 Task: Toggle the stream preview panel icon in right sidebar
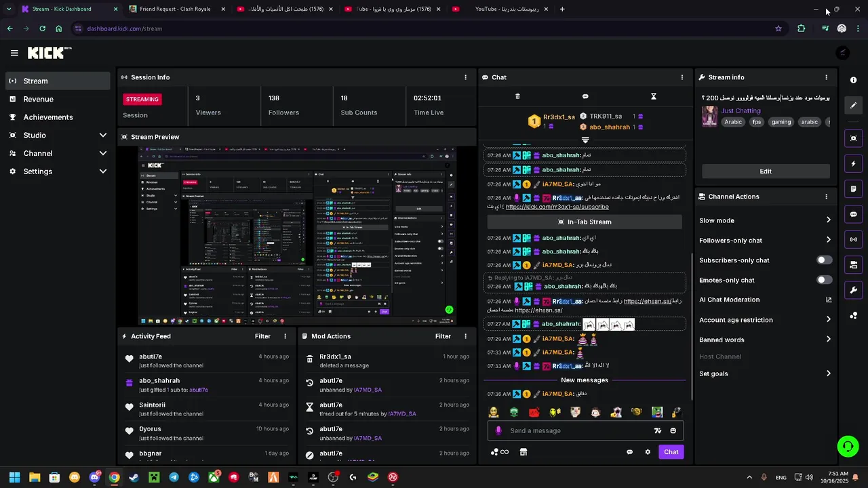pos(853,138)
